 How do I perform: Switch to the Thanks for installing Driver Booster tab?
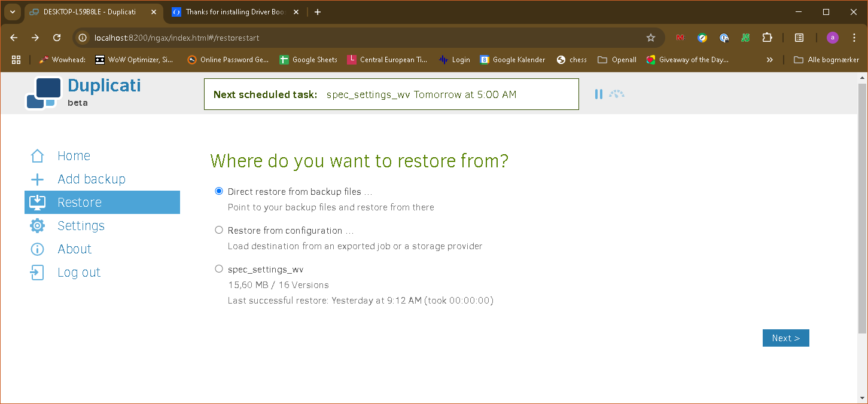click(236, 12)
